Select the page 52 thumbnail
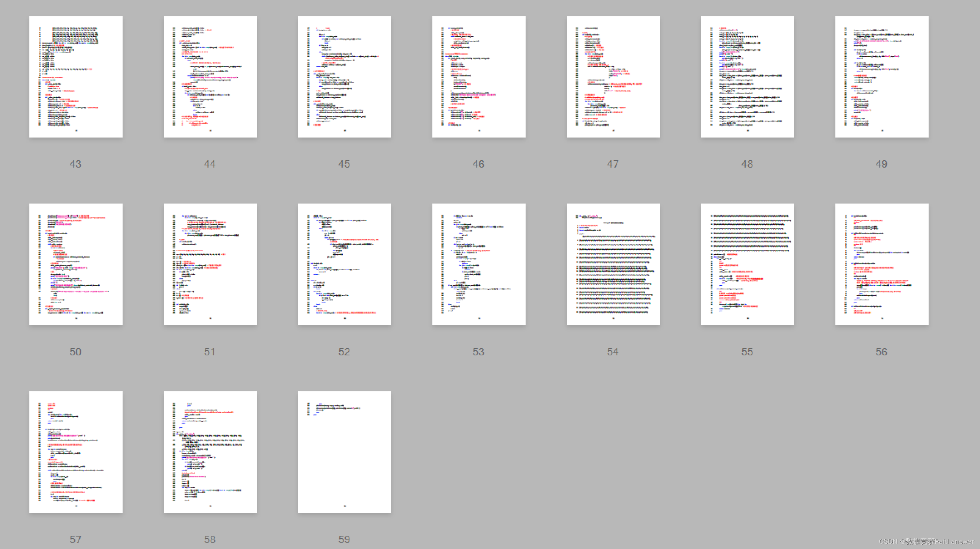This screenshot has width=980, height=549. (344, 264)
